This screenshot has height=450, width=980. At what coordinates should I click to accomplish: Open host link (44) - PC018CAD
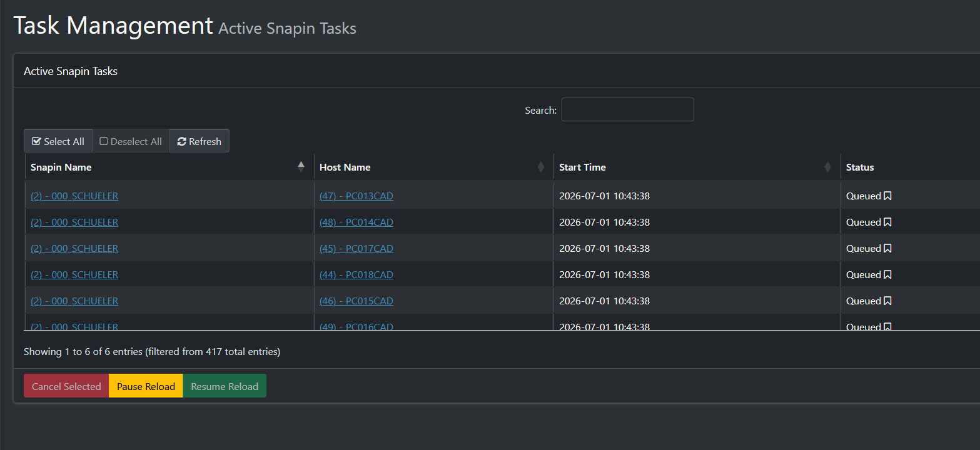(356, 275)
